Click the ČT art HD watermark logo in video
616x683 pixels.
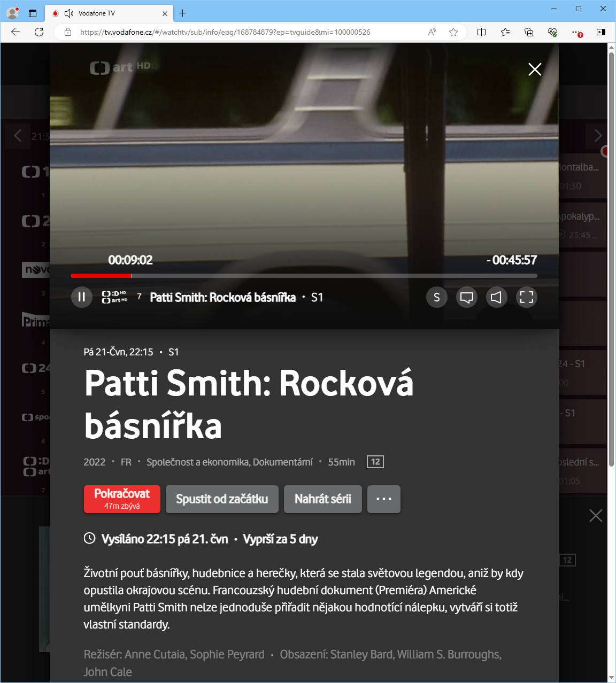[120, 67]
